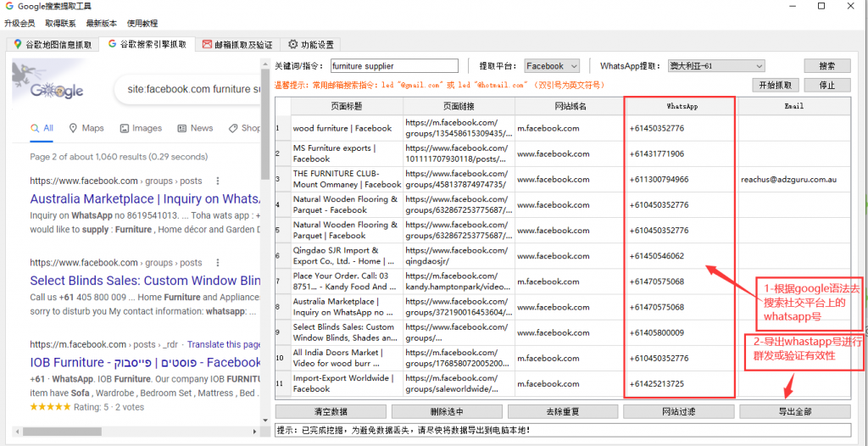The height and width of the screenshot is (446, 868).
Task: Click the 页面标题 column header
Action: point(347,106)
